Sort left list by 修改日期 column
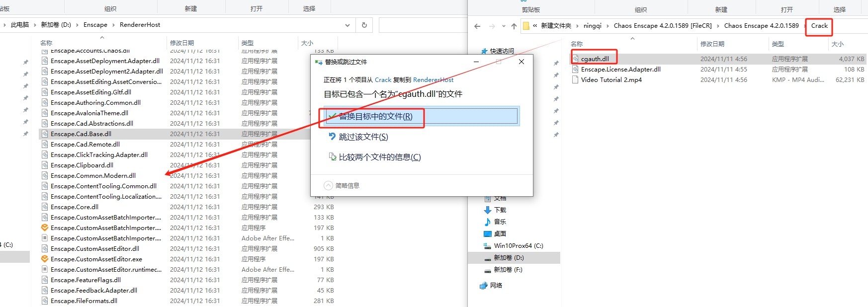 [x=182, y=43]
